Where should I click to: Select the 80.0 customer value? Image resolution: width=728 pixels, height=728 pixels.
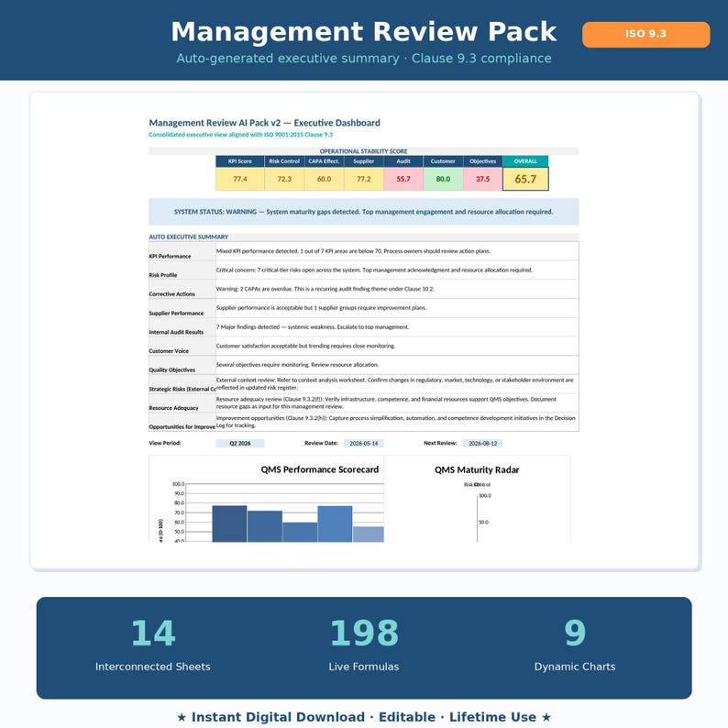443,179
